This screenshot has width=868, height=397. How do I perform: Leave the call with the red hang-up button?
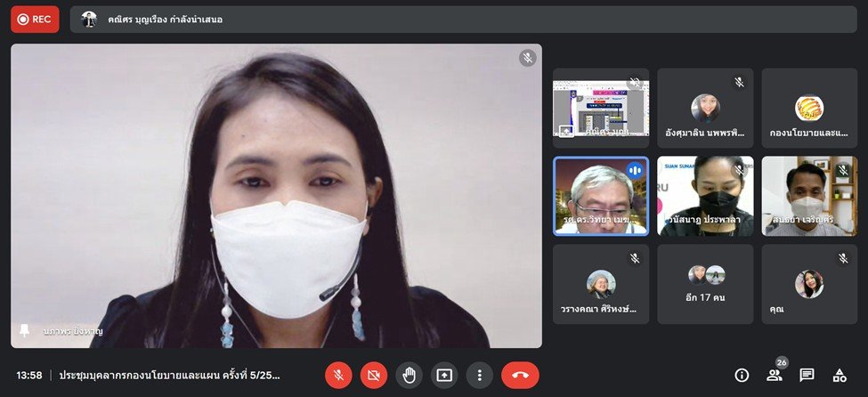point(520,375)
